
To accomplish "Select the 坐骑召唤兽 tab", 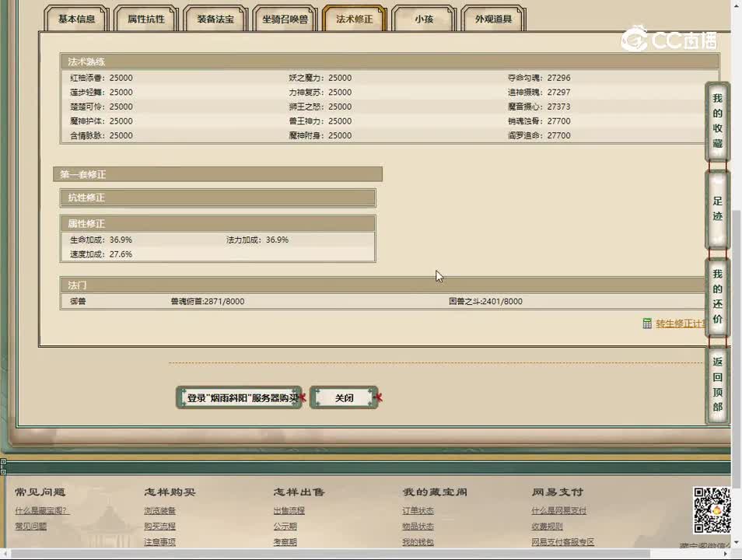I will tap(285, 19).
